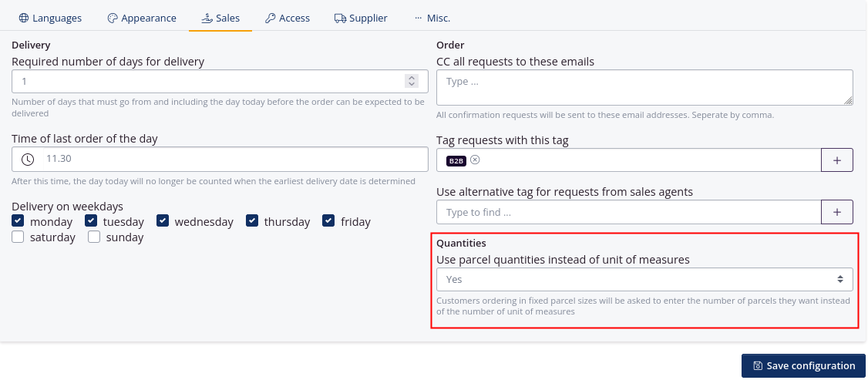The height and width of the screenshot is (380, 868).
Task: Click the clock icon in time field
Action: point(28,160)
